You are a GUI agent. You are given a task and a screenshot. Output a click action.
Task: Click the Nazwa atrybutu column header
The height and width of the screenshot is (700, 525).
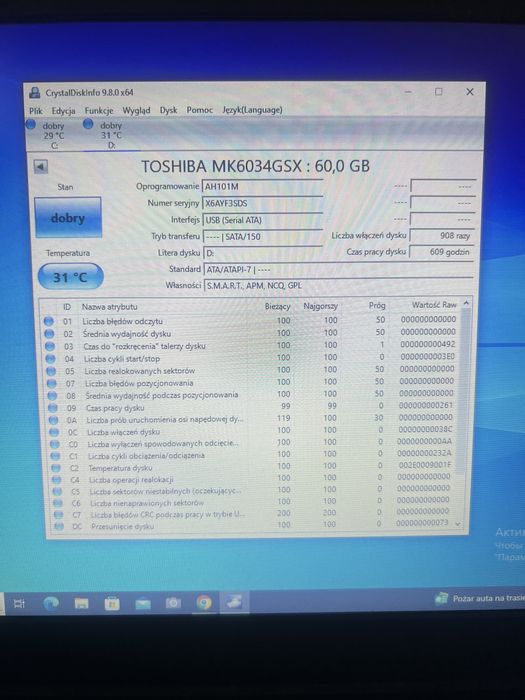click(109, 307)
